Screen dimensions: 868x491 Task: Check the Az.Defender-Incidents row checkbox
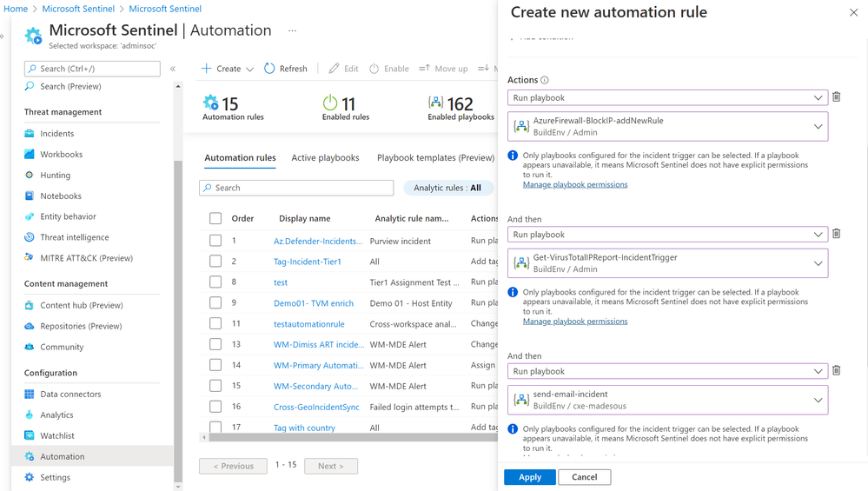tap(215, 241)
